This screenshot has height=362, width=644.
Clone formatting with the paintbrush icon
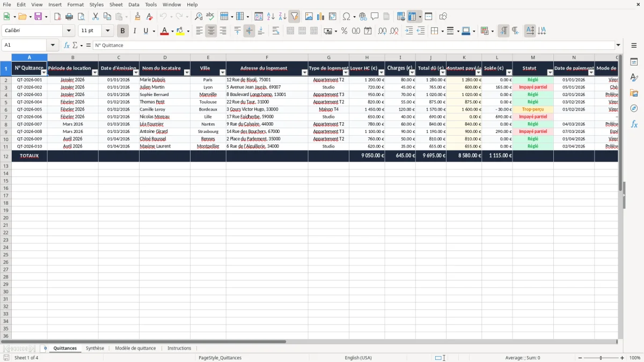[138, 17]
